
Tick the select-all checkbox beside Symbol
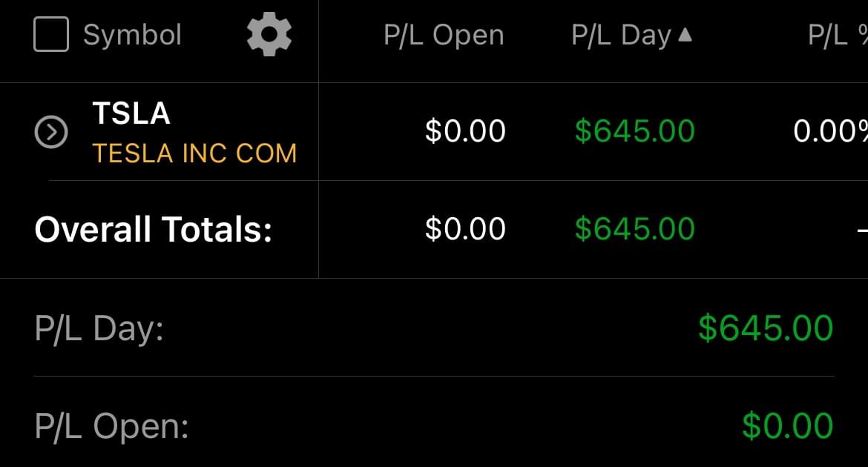pos(51,35)
